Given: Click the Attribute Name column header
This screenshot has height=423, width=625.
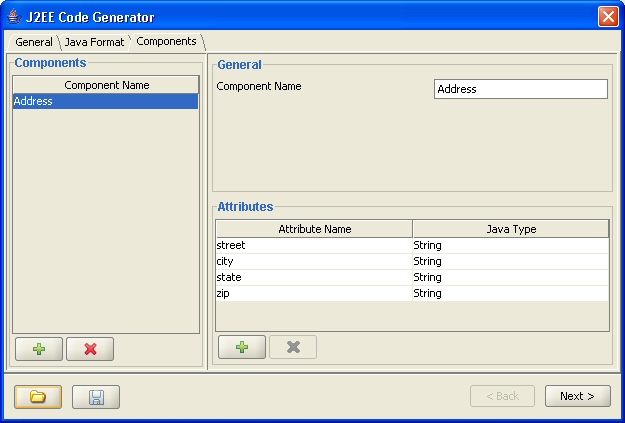Looking at the screenshot, I should tap(314, 229).
